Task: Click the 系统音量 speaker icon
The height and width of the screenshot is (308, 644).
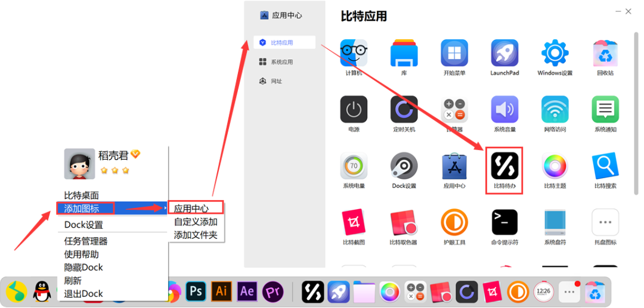Action: pyautogui.click(x=504, y=110)
